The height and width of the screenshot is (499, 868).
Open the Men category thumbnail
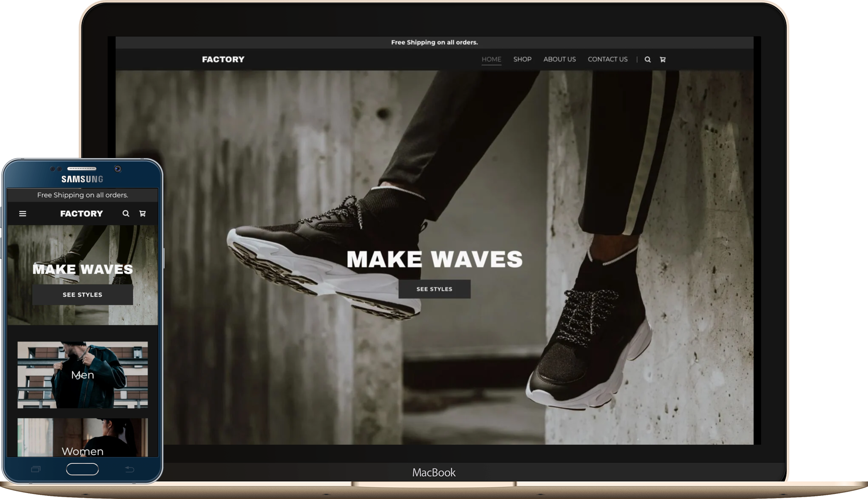click(83, 375)
